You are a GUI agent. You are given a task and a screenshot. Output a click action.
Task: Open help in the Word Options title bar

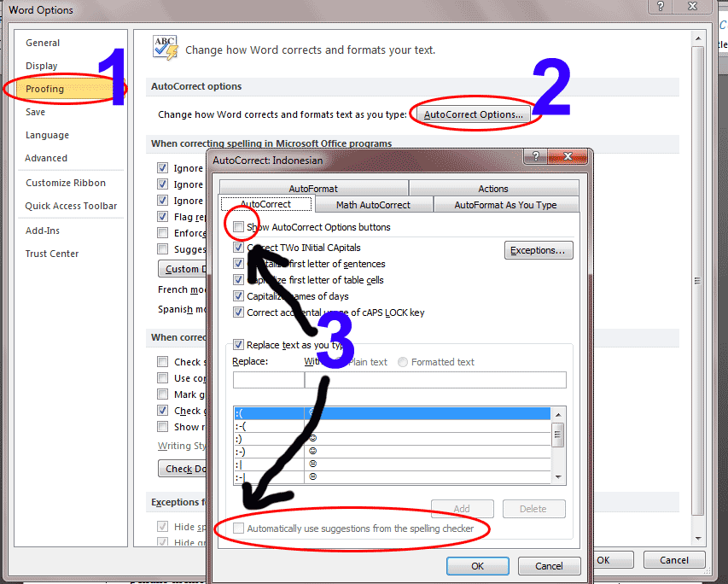[661, 6]
